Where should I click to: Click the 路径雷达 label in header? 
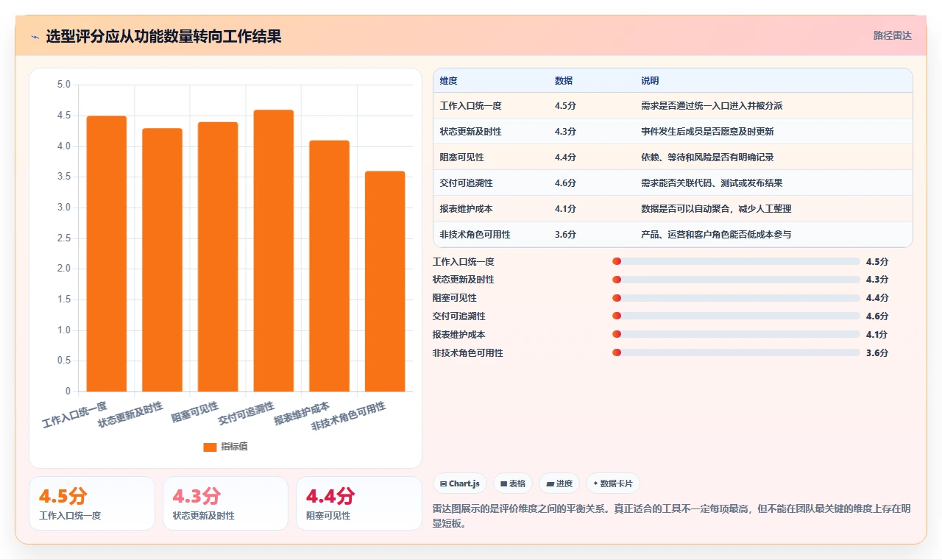point(892,35)
